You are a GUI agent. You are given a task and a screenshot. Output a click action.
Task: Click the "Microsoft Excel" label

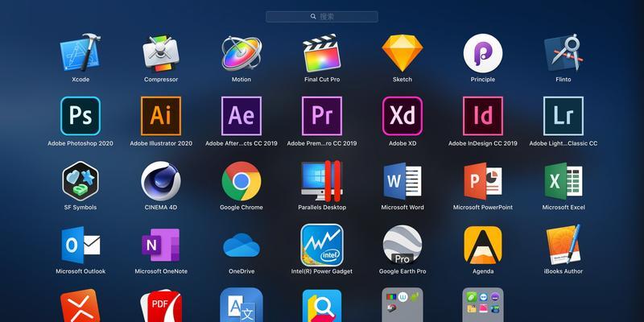tap(563, 208)
